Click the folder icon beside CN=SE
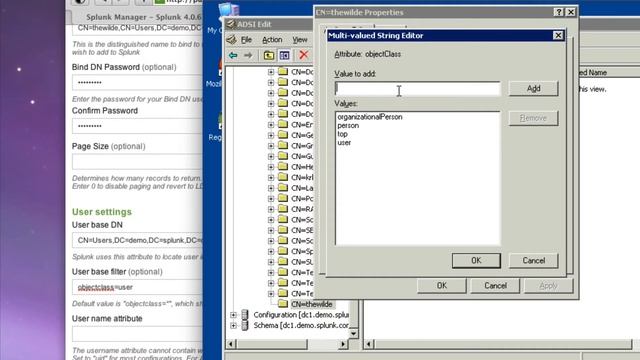 point(282,230)
